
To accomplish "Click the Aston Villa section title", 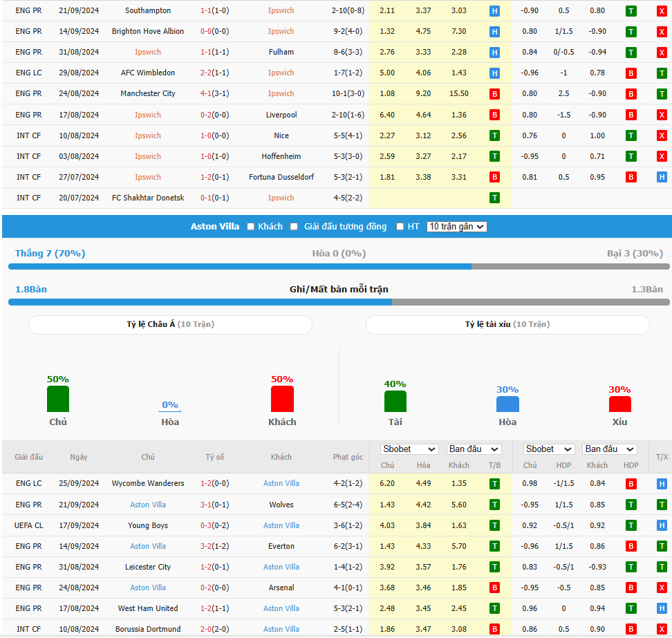I will [x=215, y=226].
